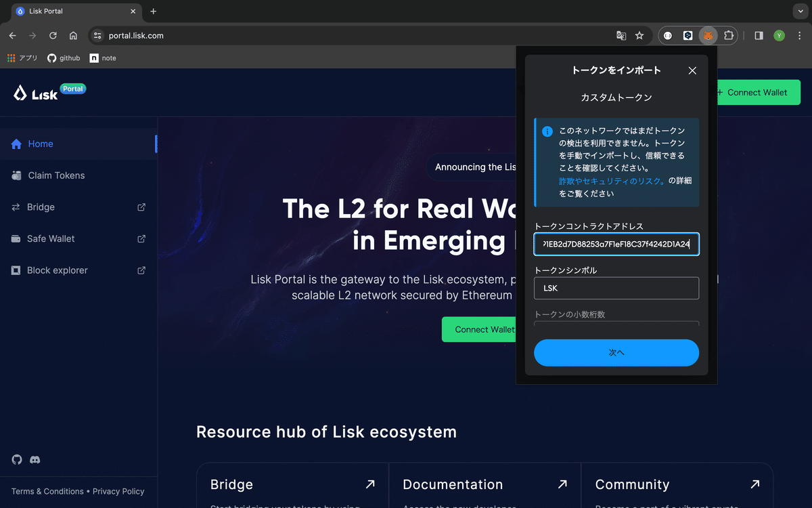Open the github bookmark
This screenshot has width=812, height=508.
point(64,58)
